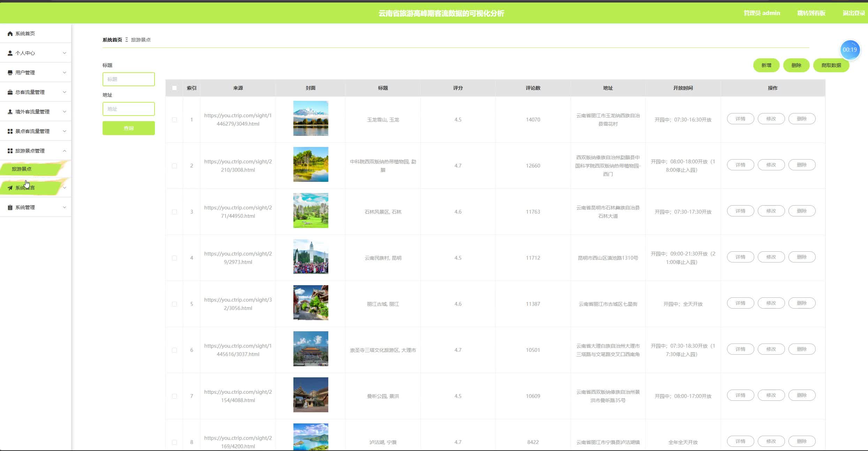This screenshot has width=868, height=451.
Task: Expand the 用户管理 chevron
Action: pyautogui.click(x=65, y=73)
